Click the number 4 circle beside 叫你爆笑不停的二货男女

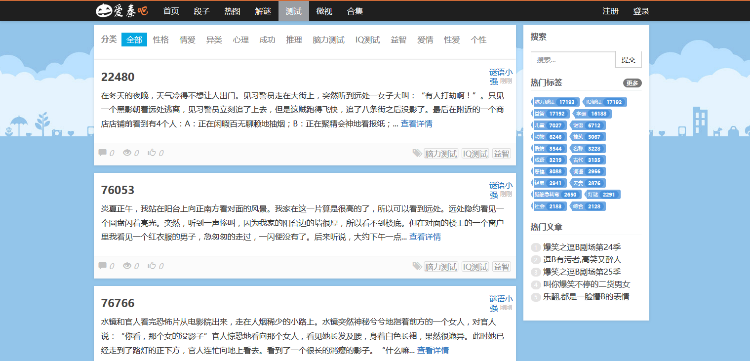536,284
